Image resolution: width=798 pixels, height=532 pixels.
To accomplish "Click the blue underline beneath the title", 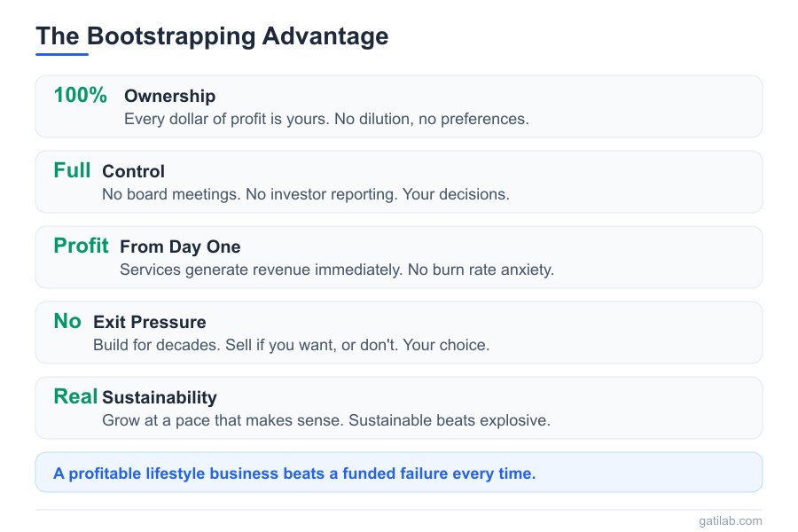I will [x=62, y=54].
